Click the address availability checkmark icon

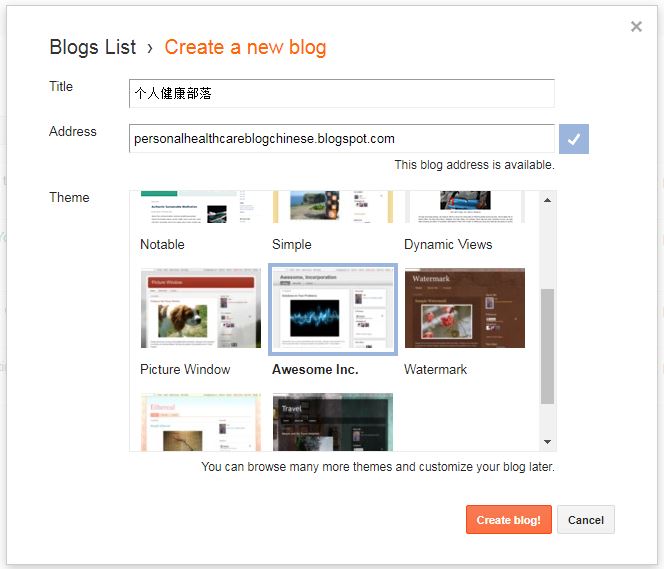pos(574,139)
